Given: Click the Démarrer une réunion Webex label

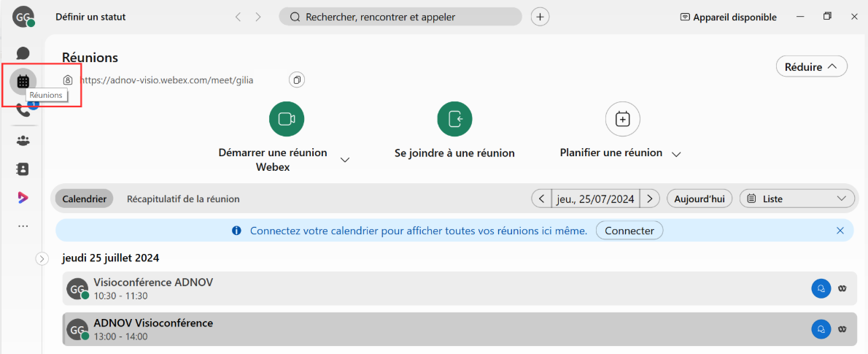Looking at the screenshot, I should pyautogui.click(x=273, y=160).
